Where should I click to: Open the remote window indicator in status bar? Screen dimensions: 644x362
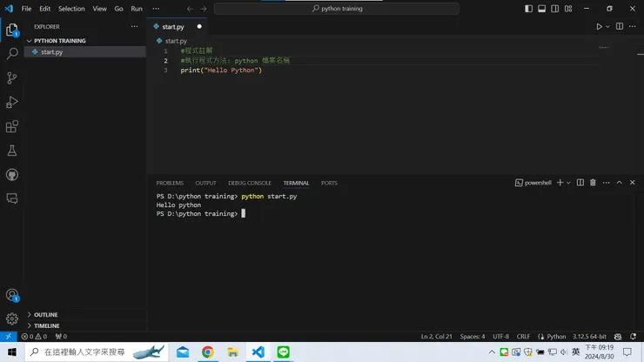pyautogui.click(x=8, y=337)
